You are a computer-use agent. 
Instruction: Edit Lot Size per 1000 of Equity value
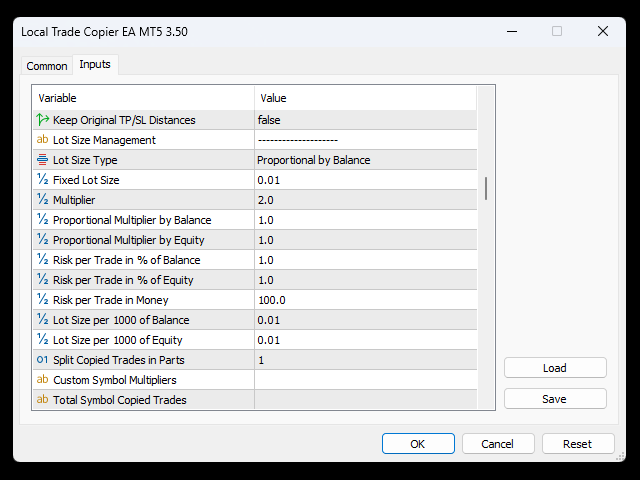366,340
